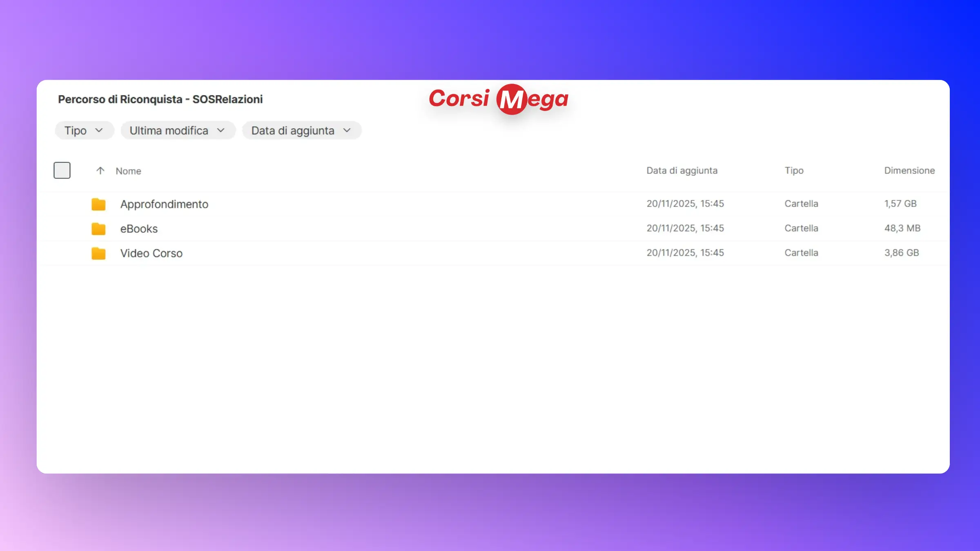Viewport: 980px width, 551px height.
Task: Click the date in the Video Corso row
Action: point(685,253)
